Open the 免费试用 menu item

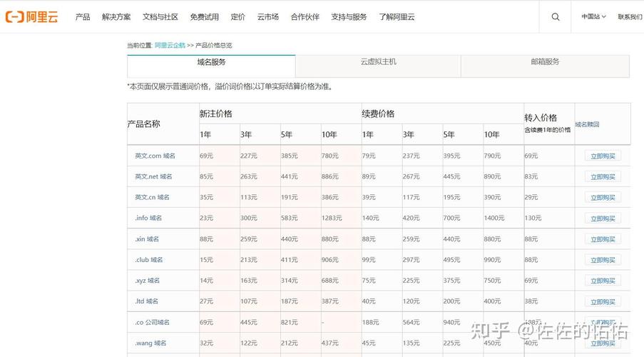click(x=204, y=17)
